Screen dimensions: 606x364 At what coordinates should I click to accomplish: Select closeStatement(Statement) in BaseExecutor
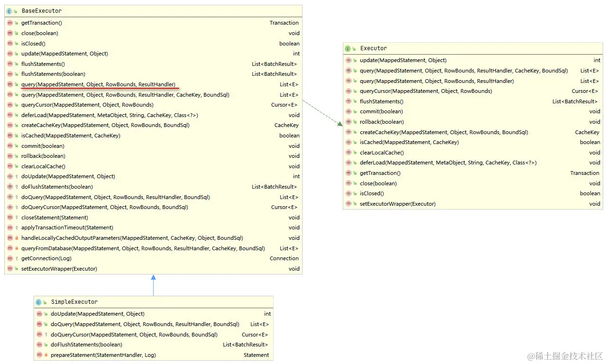(55, 218)
